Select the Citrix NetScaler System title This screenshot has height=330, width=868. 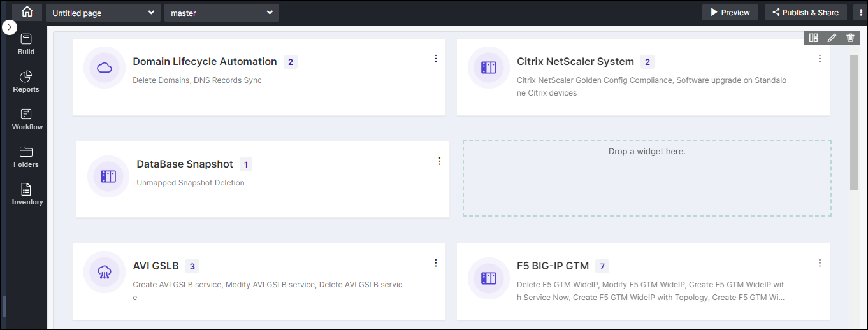(575, 62)
